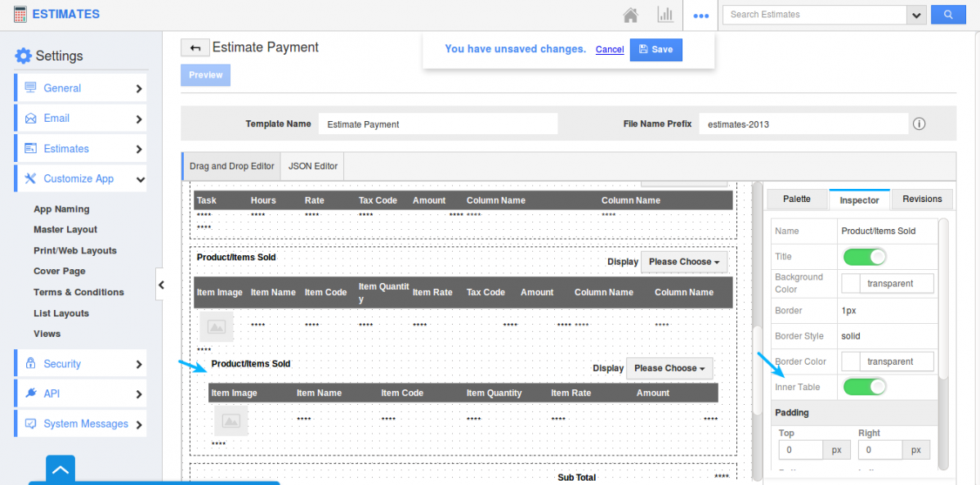Expand the System Messages section

(81, 424)
